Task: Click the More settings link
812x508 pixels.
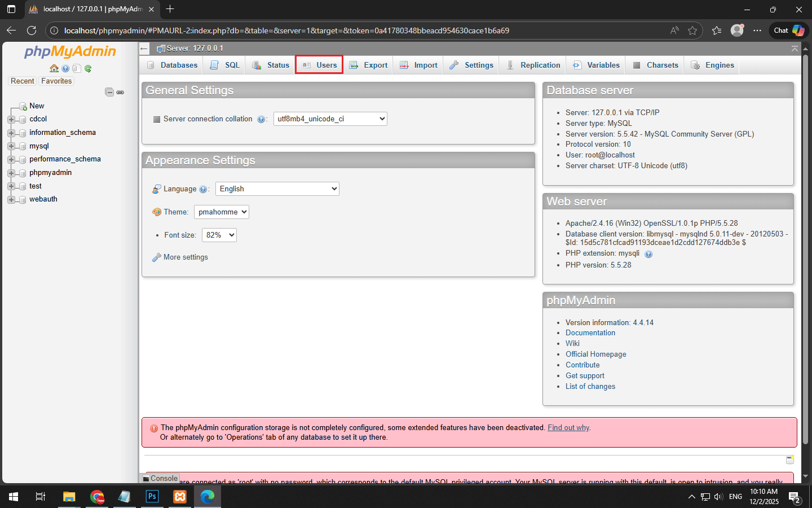Action: [x=186, y=257]
